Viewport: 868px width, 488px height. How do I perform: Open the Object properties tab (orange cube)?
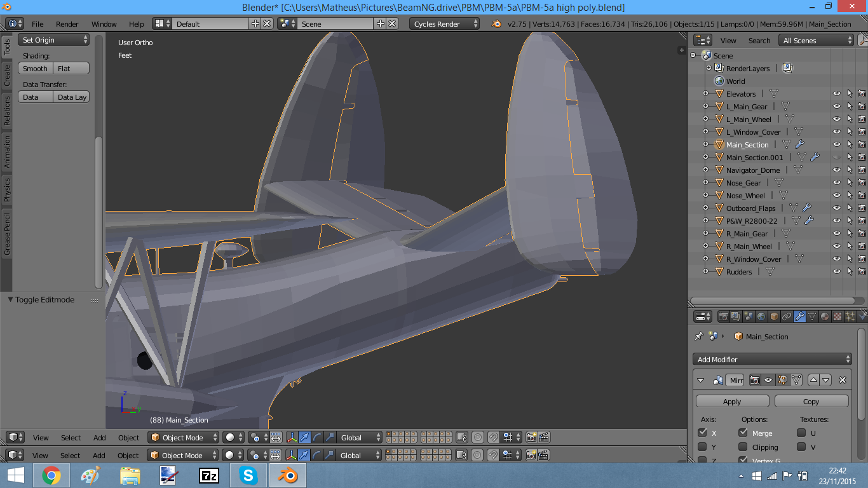click(x=774, y=316)
